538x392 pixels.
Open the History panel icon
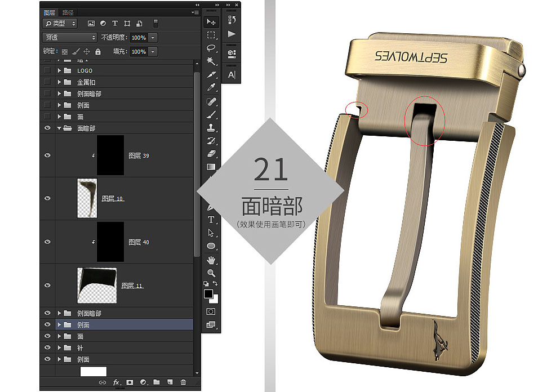tap(232, 20)
